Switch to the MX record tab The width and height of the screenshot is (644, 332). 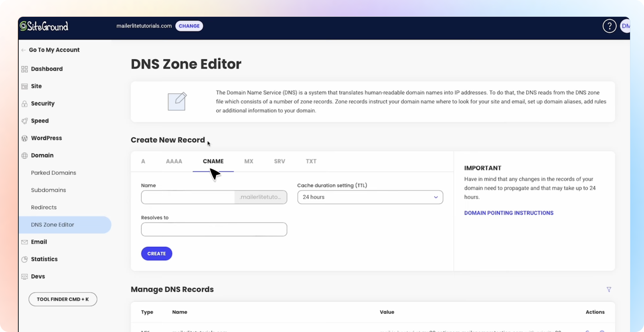(249, 161)
